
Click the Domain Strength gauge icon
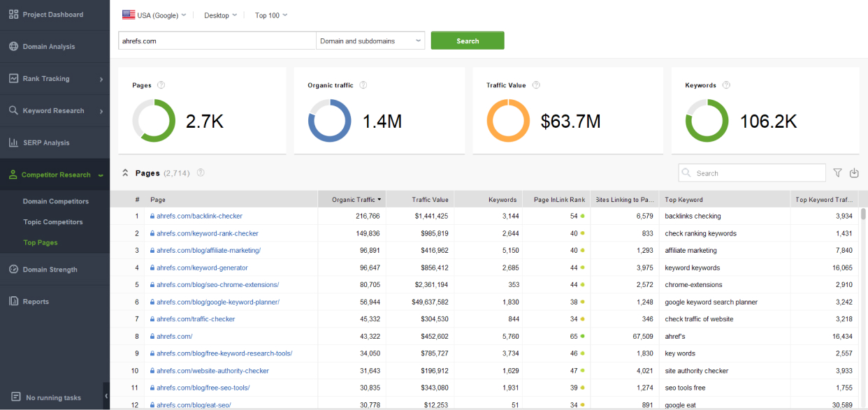pyautogui.click(x=13, y=270)
